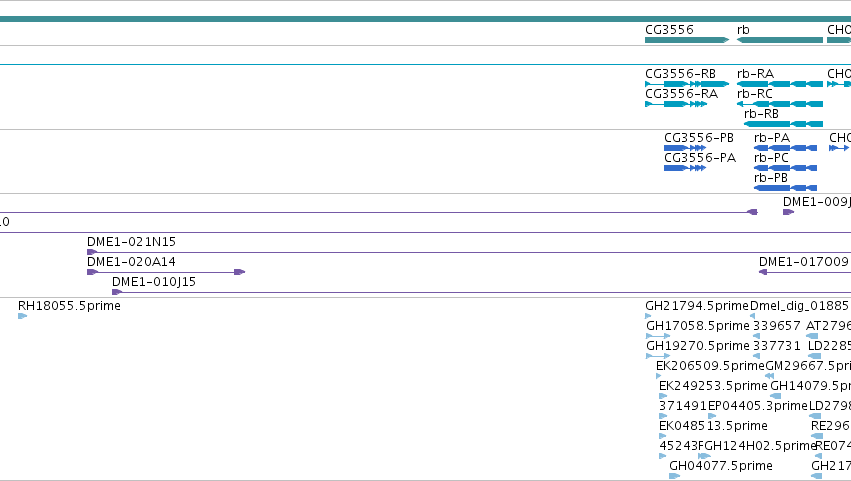Select EST GH17058.5prime label

click(698, 326)
